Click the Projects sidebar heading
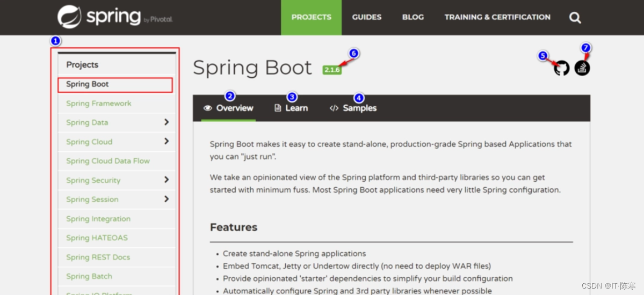The image size is (644, 295). [82, 65]
